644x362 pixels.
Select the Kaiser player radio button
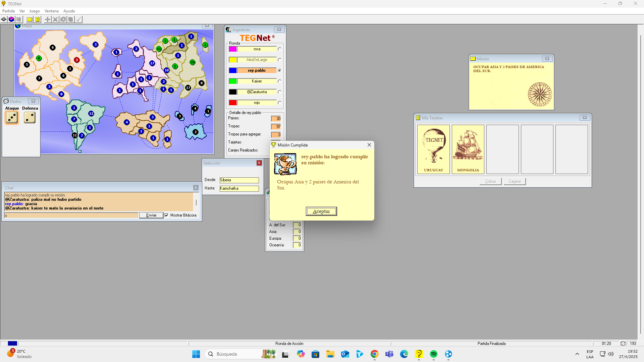pyautogui.click(x=279, y=81)
